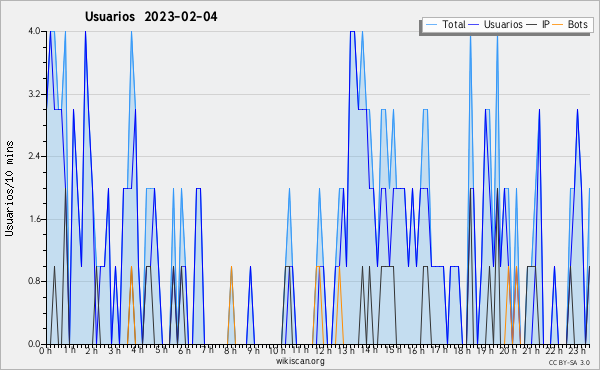Click the x-axis label '11 h'
The width and height of the screenshot is (600, 370).
click(x=300, y=350)
